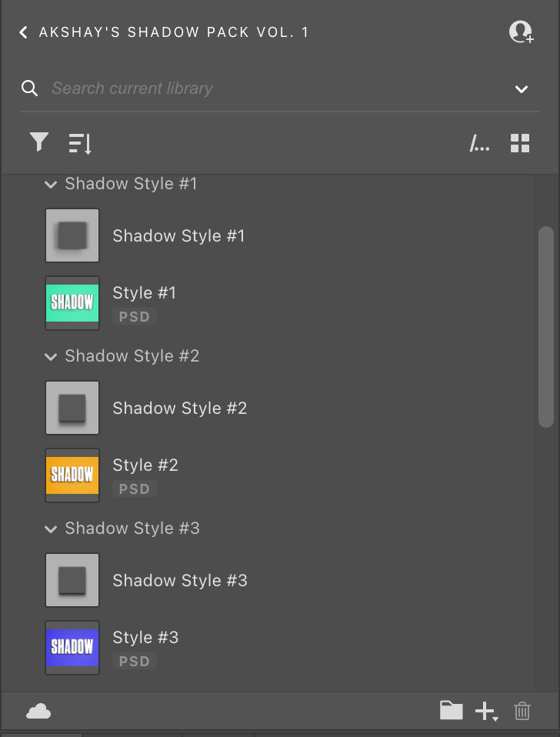Type in Search current library field

click(269, 88)
